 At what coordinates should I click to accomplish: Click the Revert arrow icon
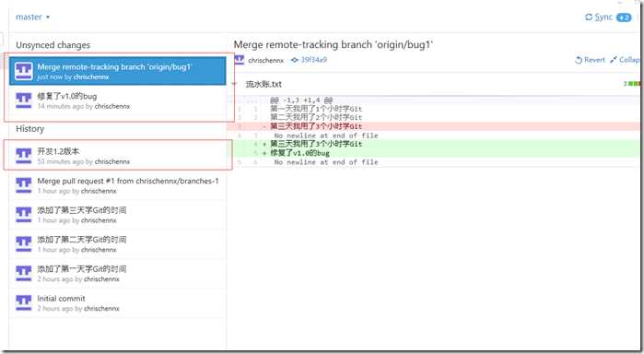pyautogui.click(x=579, y=60)
